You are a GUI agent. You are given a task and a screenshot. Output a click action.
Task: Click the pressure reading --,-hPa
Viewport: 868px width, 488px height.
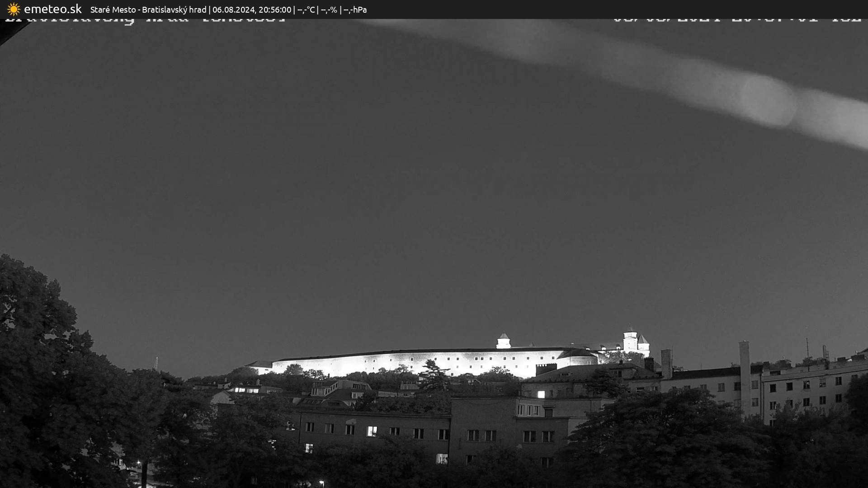click(x=355, y=9)
